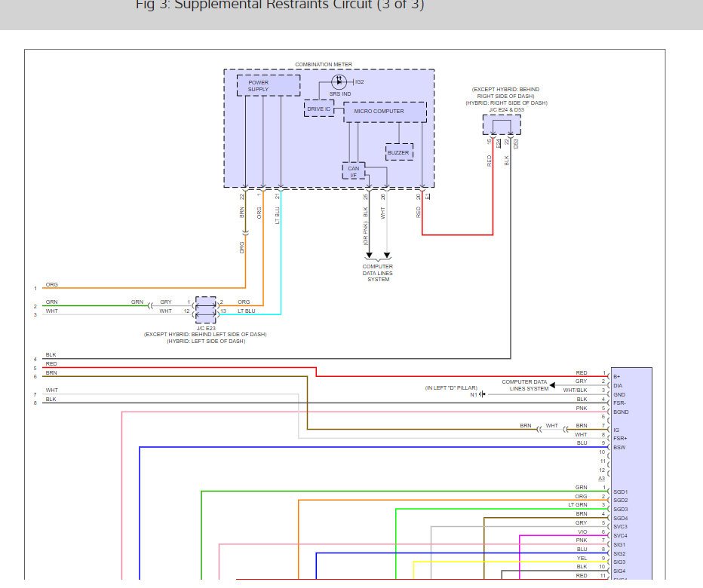Click the J/C E24 & D53 junction connector box
Image resolution: width=703 pixels, height=588 pixels.
coord(502,124)
